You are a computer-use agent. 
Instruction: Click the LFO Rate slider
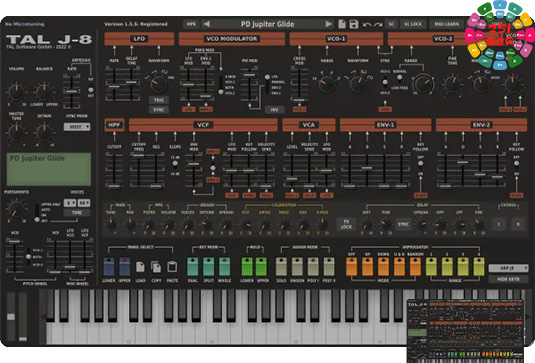114,84
